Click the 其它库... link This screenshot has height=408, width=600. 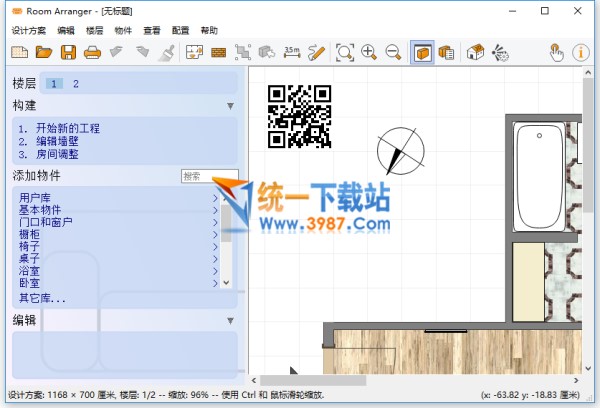pos(42,298)
